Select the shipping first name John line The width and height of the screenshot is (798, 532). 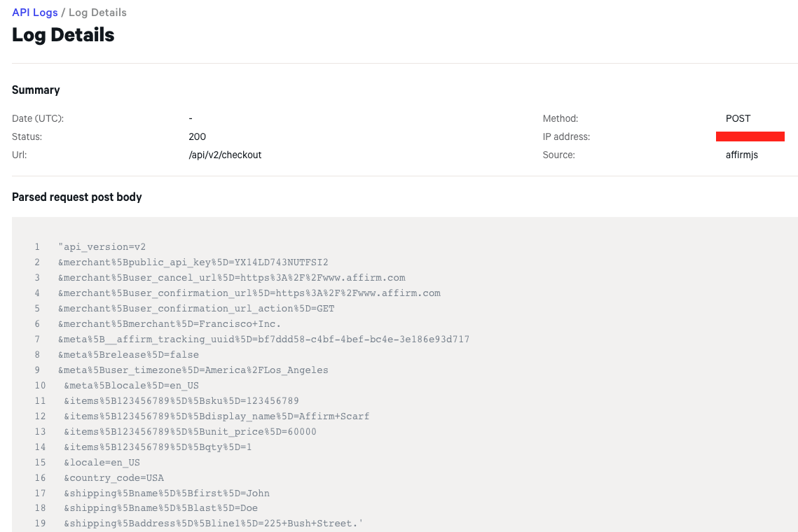tap(167, 493)
